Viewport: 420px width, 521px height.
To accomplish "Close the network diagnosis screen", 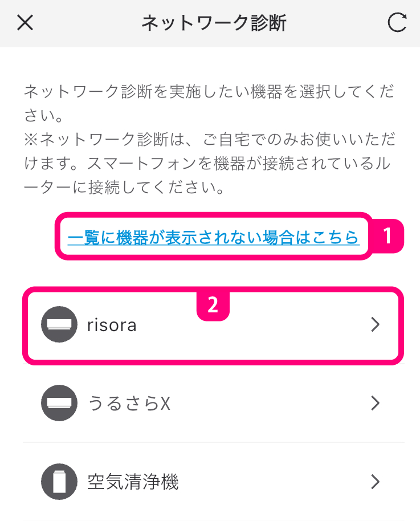I will pyautogui.click(x=26, y=23).
